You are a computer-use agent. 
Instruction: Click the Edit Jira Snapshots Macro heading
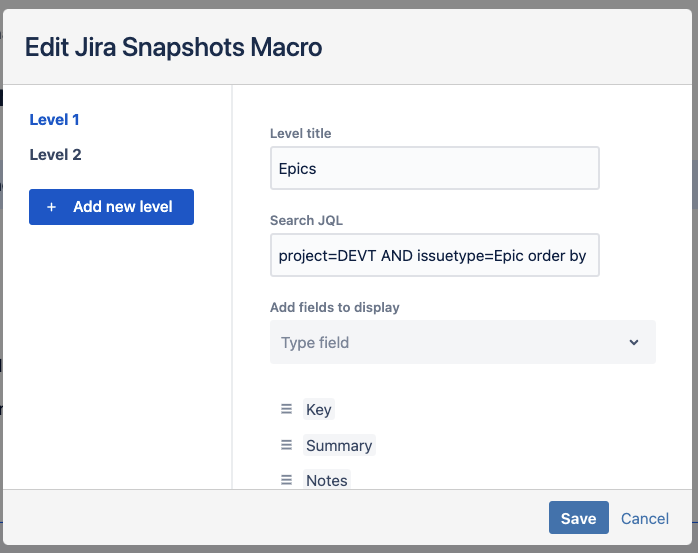tap(173, 47)
